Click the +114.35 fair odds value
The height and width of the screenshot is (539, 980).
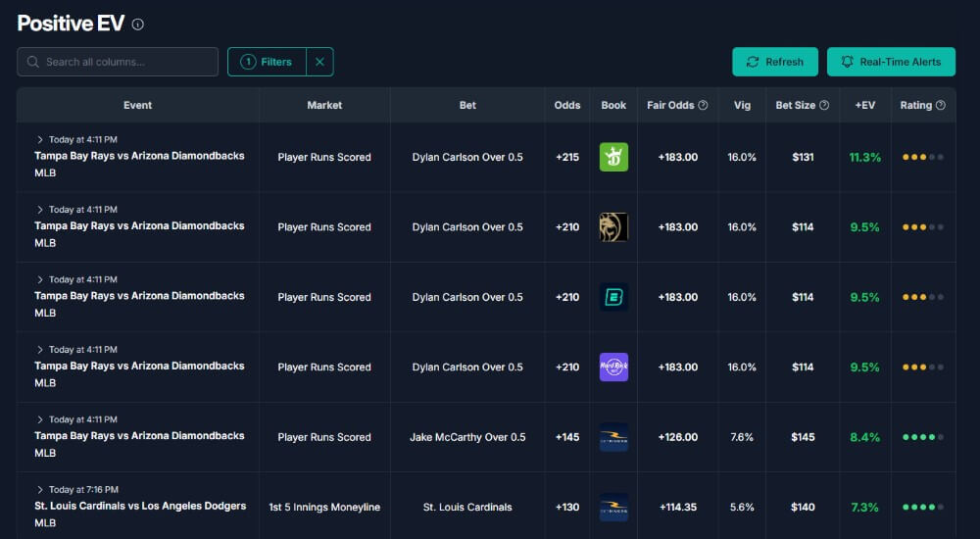point(677,507)
